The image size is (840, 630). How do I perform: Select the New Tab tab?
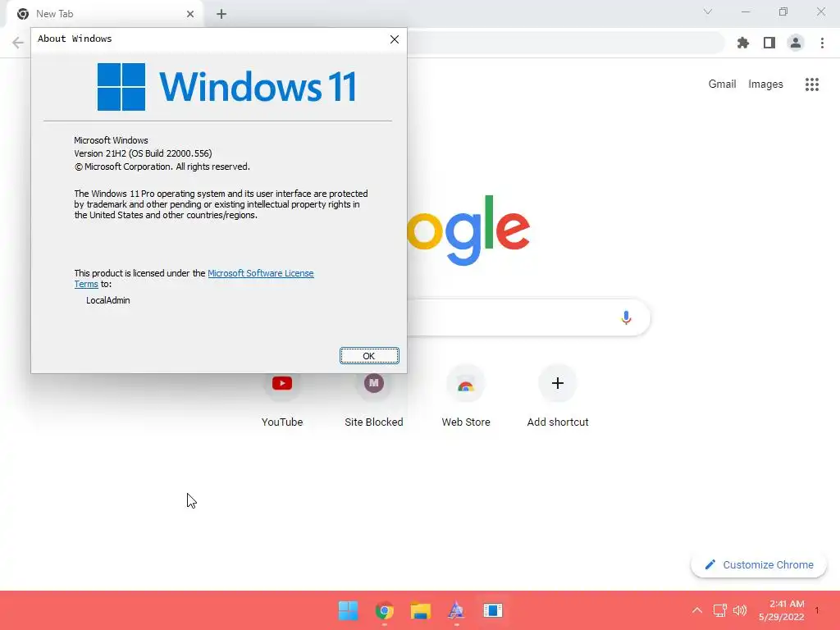click(x=104, y=14)
